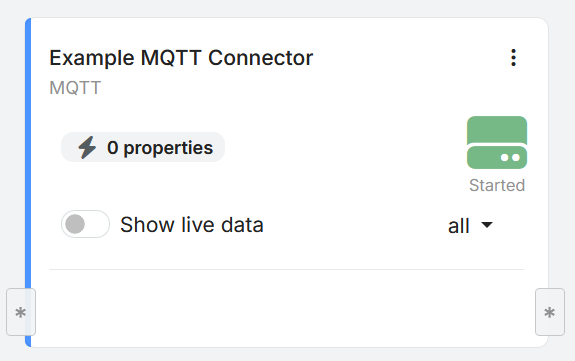Open the 0 properties chip
575x361 pixels.
pyautogui.click(x=143, y=147)
